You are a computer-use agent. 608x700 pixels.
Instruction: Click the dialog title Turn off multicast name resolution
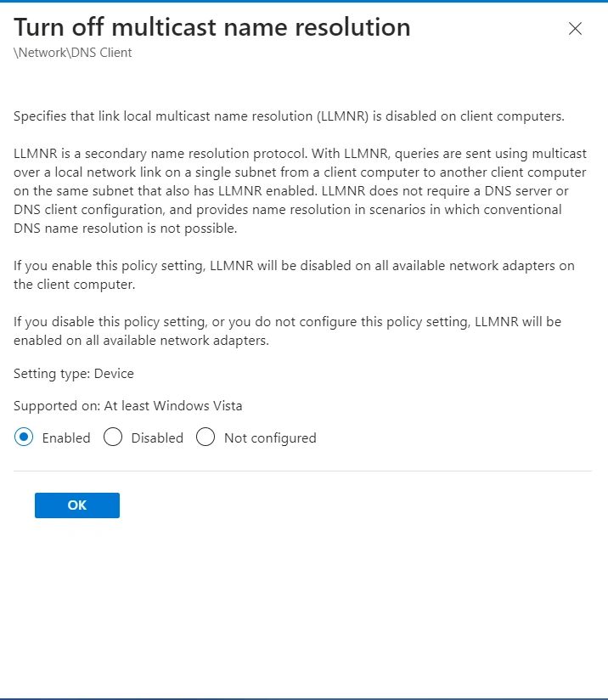point(211,27)
